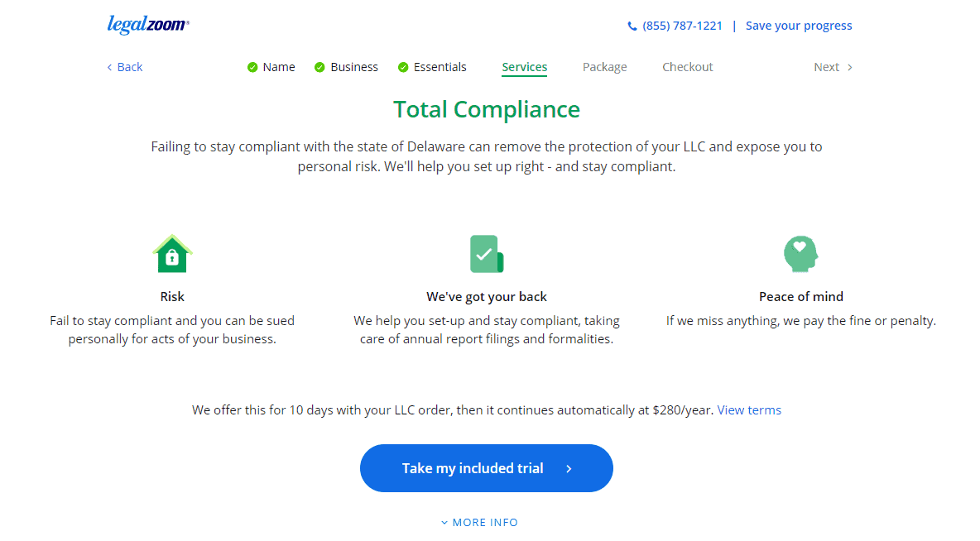
Task: Click the LegalZoom logo
Action: (x=148, y=25)
